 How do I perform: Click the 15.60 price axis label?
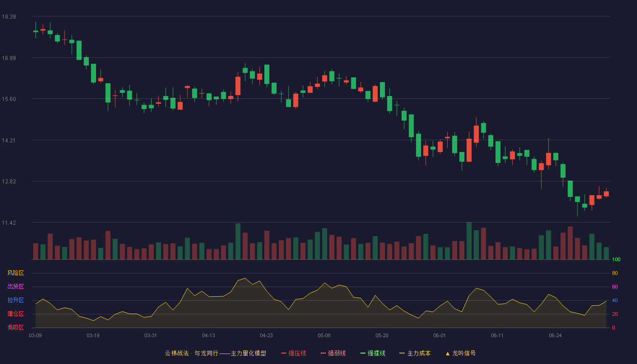coord(9,99)
